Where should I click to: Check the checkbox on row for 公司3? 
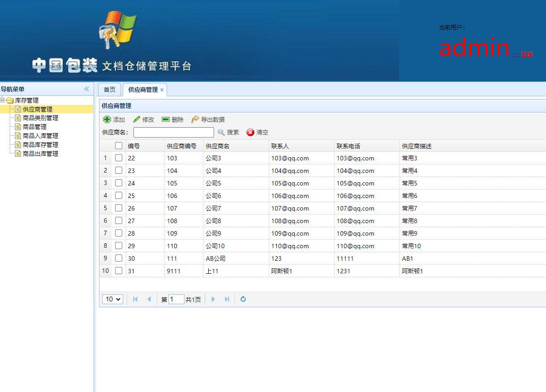point(119,158)
